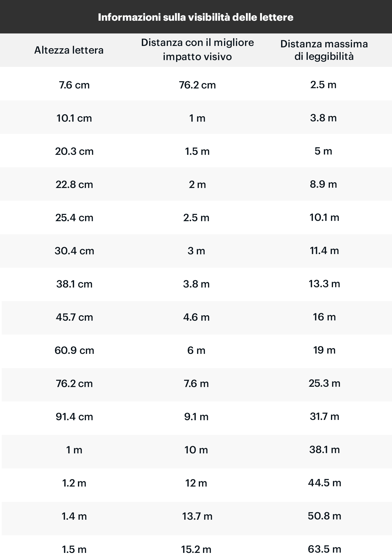Viewport: 392px width, 558px height.
Task: Select the 45.7 cm letter height cell
Action: coord(74,317)
